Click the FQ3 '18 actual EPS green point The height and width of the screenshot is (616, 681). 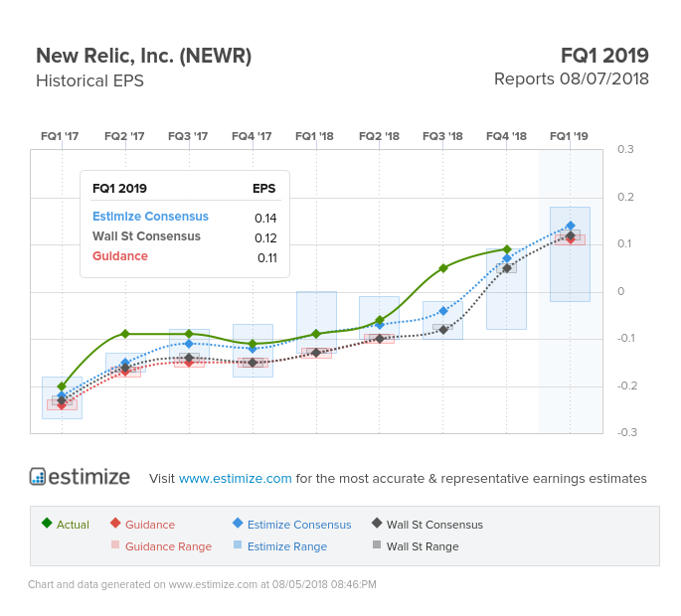(x=443, y=268)
